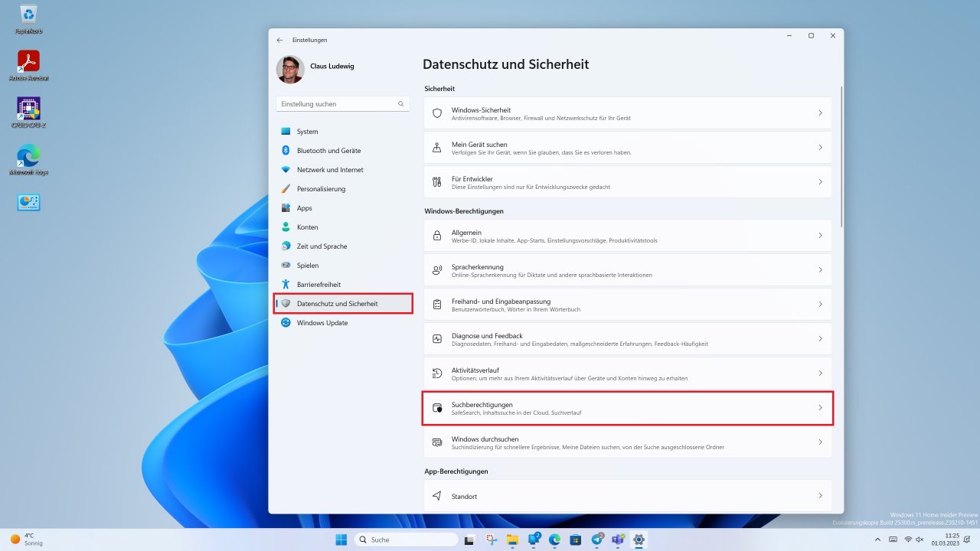Click the Sicherheit section heading
This screenshot has width=980, height=551.
[x=439, y=89]
